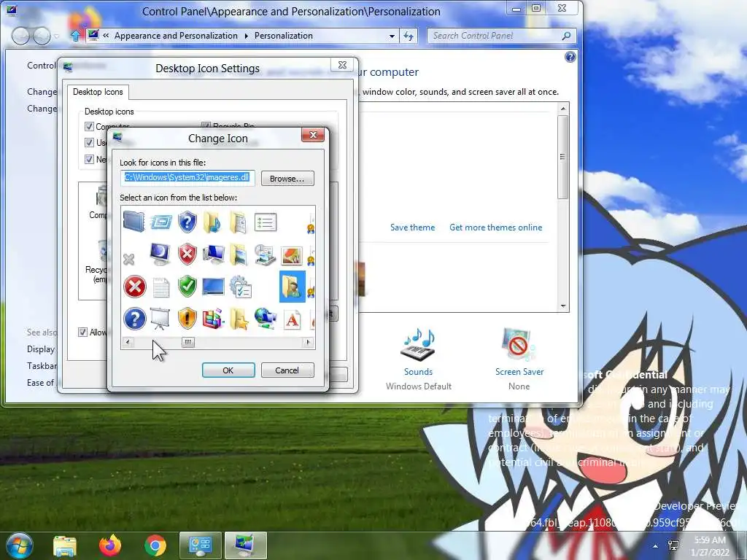The width and height of the screenshot is (747, 560).
Task: Show hidden system tray icons arrow
Action: pyautogui.click(x=656, y=546)
